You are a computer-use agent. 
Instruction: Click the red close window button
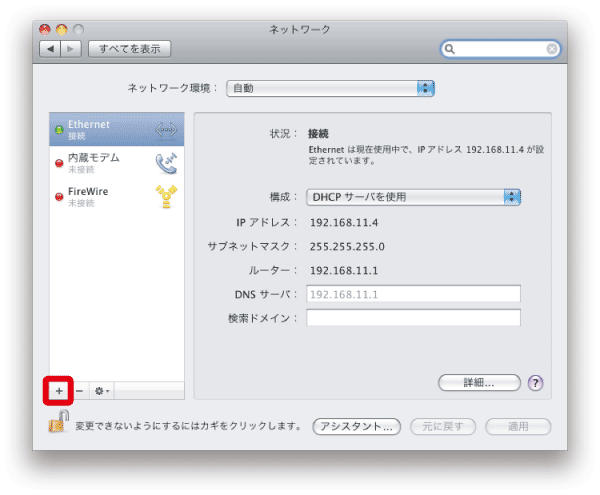point(45,29)
